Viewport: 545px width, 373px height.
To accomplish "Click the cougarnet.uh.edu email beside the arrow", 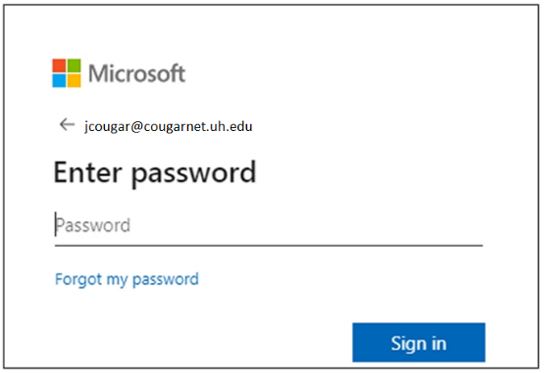I will pos(168,126).
